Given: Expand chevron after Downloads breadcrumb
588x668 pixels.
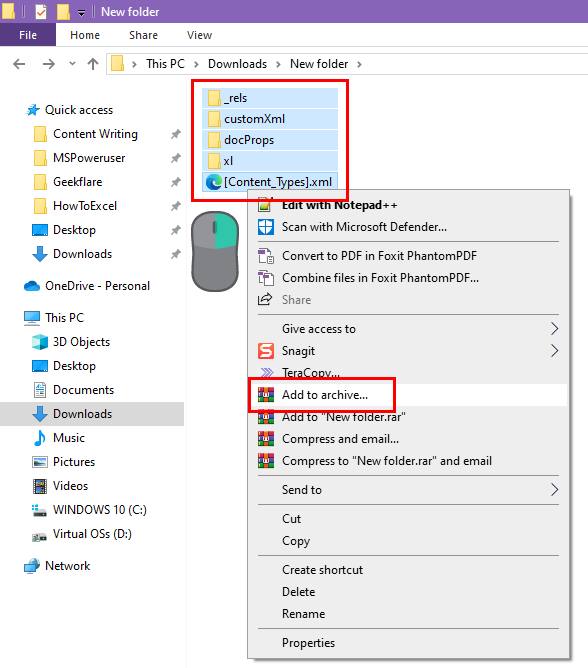Looking at the screenshot, I should 278,64.
